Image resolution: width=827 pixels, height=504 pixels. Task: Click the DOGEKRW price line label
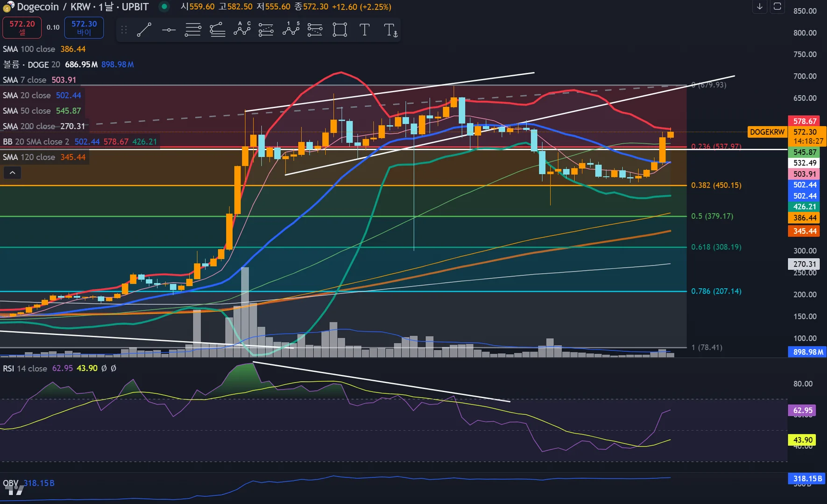(x=767, y=132)
